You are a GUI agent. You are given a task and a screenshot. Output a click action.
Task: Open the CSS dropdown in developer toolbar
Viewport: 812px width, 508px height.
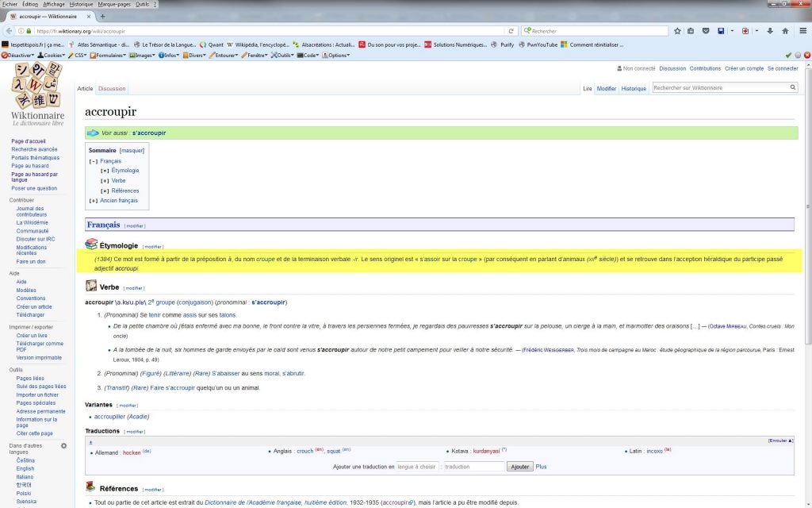77,55
